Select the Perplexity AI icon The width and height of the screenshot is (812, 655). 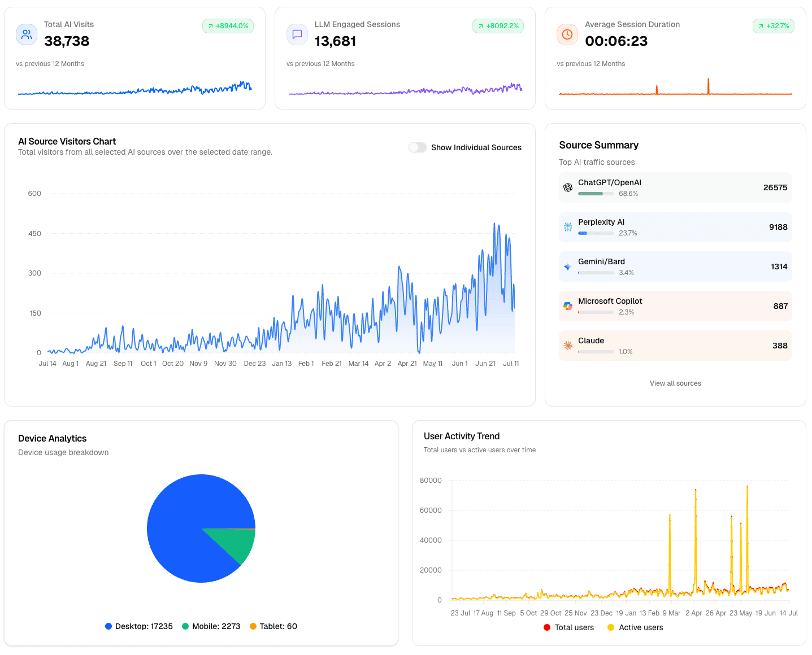click(x=567, y=226)
